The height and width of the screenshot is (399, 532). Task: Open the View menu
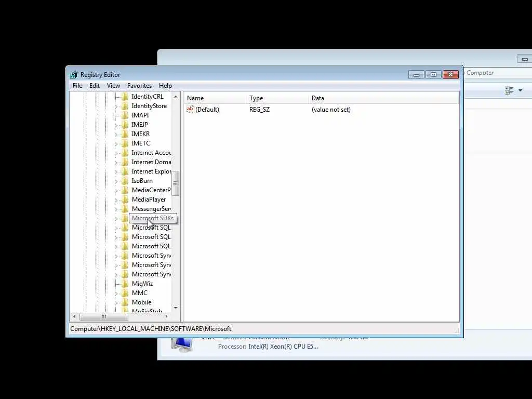click(113, 86)
